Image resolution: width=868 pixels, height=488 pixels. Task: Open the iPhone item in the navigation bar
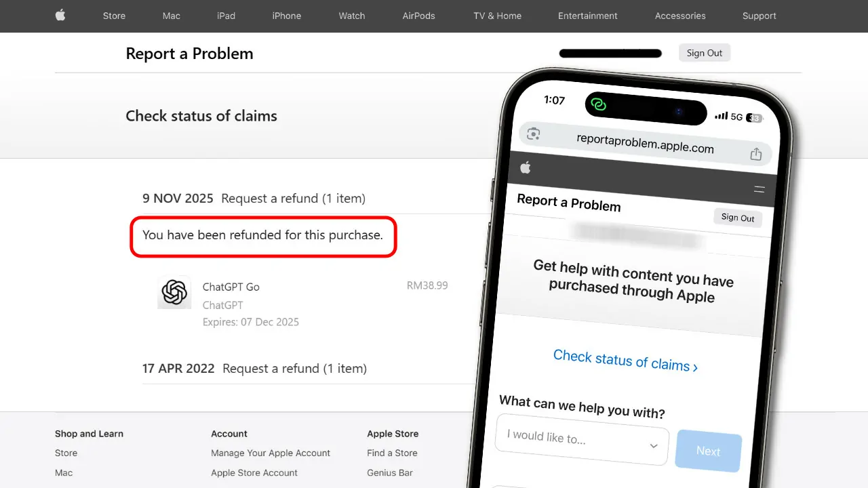pos(286,16)
